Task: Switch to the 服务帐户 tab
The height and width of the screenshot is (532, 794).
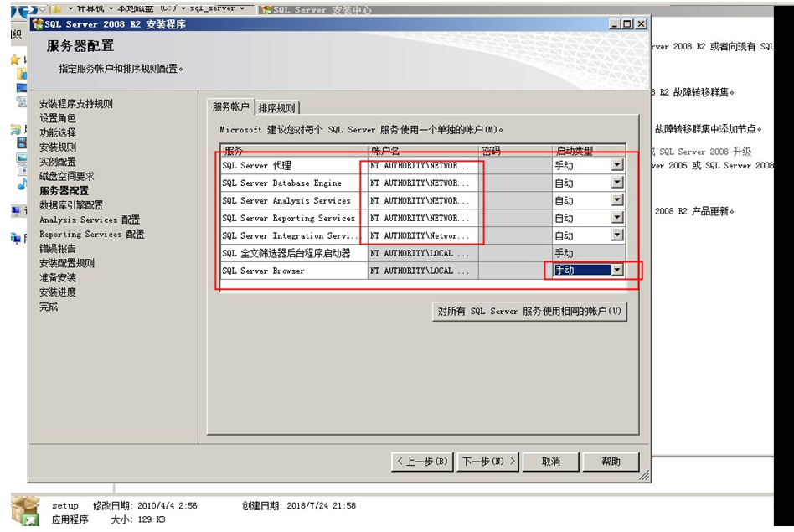Action: pyautogui.click(x=230, y=107)
